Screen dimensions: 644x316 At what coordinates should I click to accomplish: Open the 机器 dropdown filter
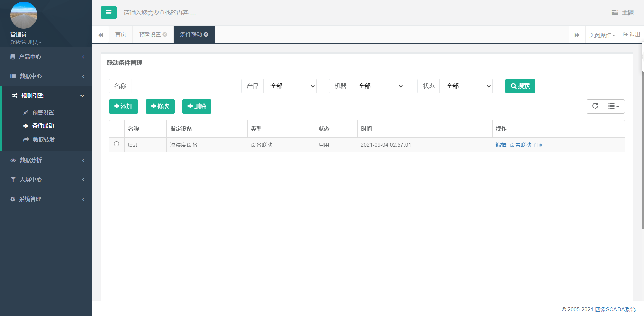coord(378,86)
